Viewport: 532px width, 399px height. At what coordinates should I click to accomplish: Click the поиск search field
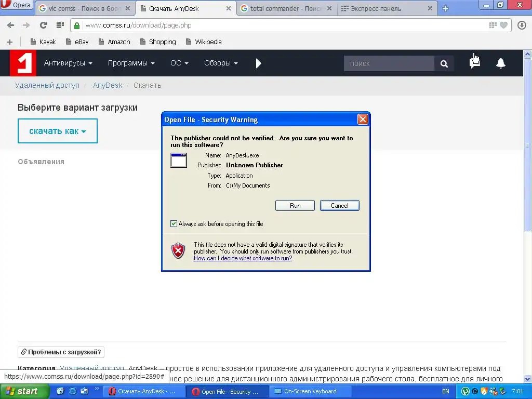[x=389, y=63]
